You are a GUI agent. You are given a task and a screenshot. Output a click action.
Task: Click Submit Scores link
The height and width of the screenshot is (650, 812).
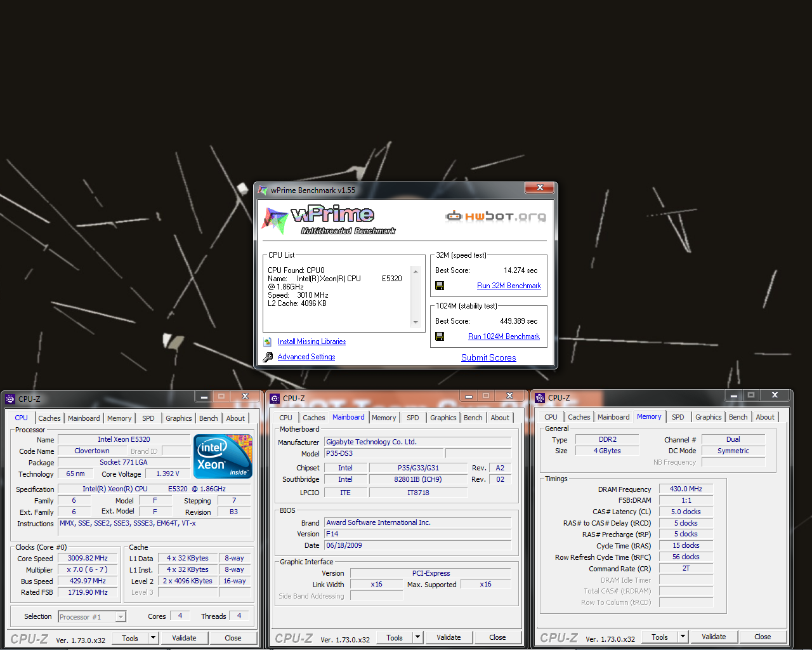click(x=488, y=357)
